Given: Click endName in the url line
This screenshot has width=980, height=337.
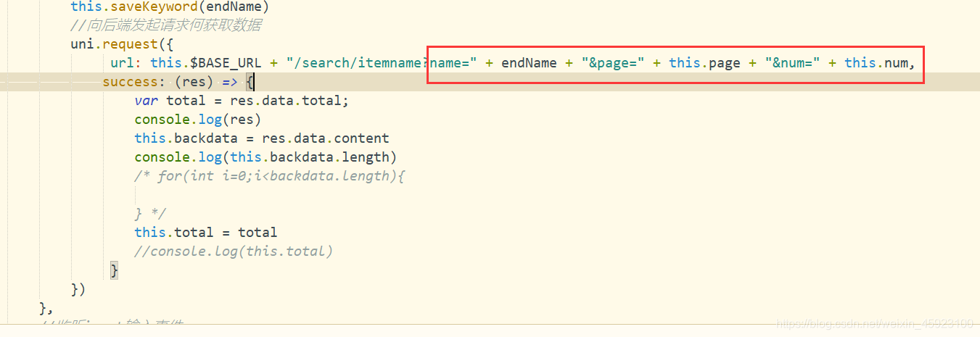Looking at the screenshot, I should click(529, 63).
